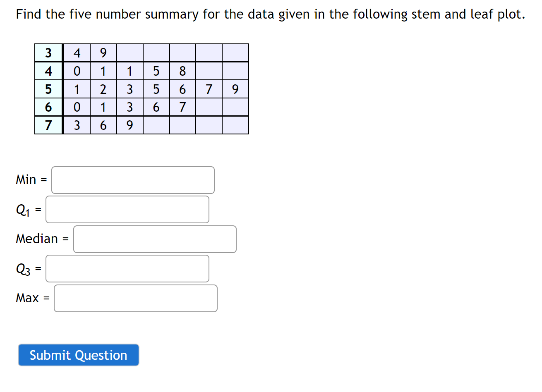Viewport: 542px width, 392px height.
Task: Select stem value 6 in the plot
Action: 48,107
